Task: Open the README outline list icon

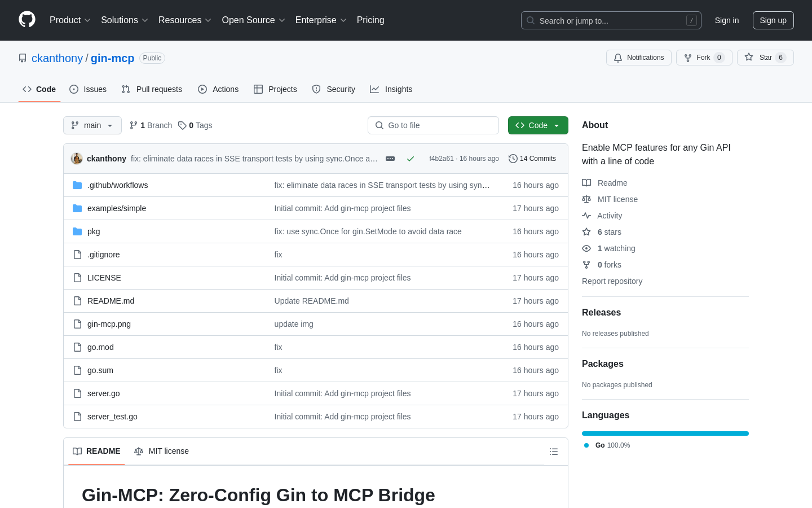Action: click(x=554, y=452)
